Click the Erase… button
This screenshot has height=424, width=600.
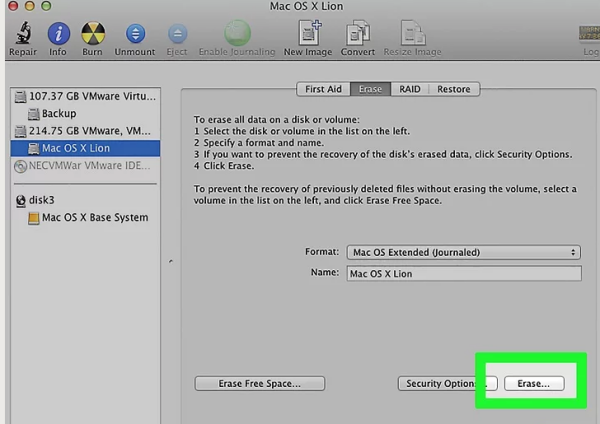tap(534, 383)
